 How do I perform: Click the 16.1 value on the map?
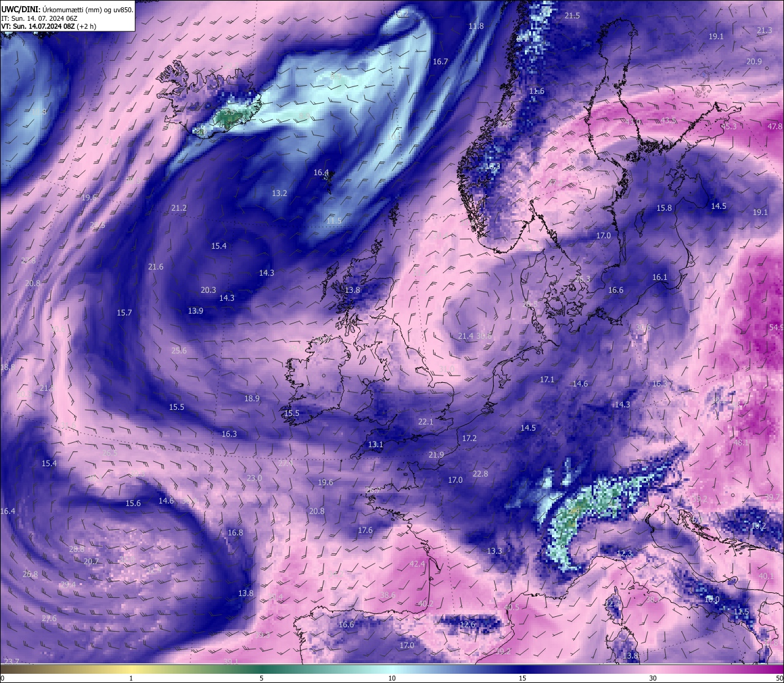coord(660,277)
